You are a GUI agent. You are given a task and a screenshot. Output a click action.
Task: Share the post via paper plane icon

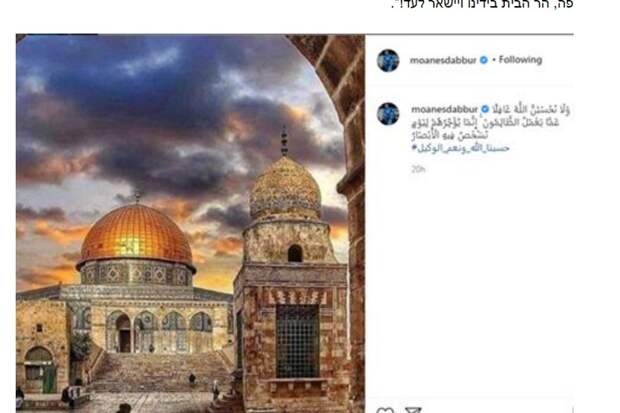click(x=414, y=410)
